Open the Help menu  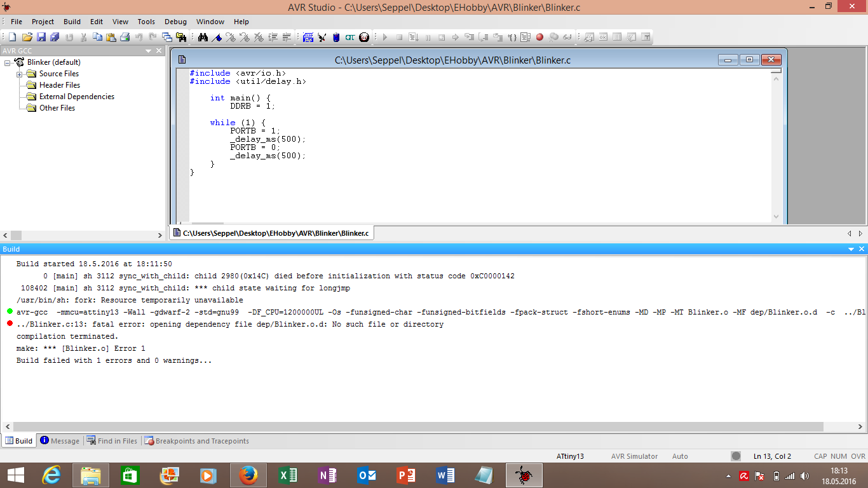point(241,22)
